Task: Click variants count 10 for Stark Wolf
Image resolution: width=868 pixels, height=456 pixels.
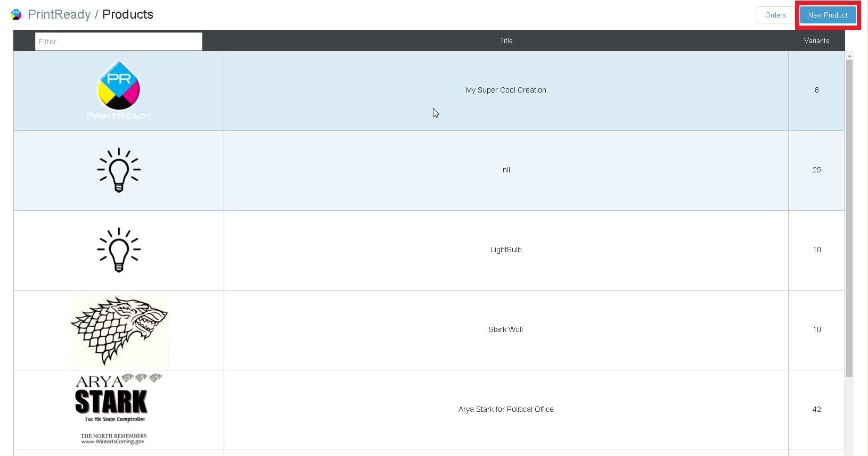Action: 816,329
